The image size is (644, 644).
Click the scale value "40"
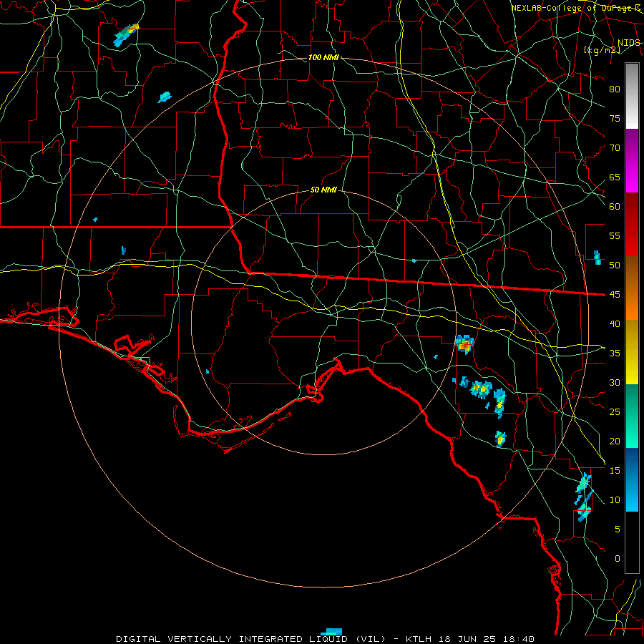(x=615, y=323)
